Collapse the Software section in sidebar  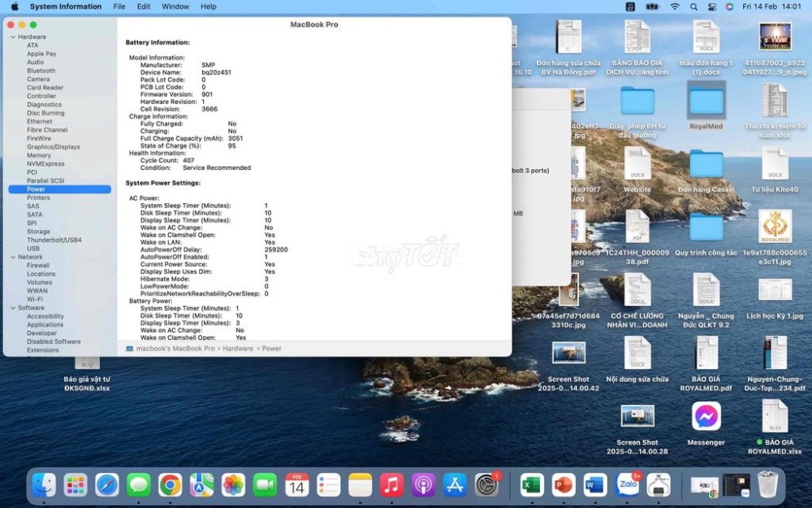click(13, 308)
